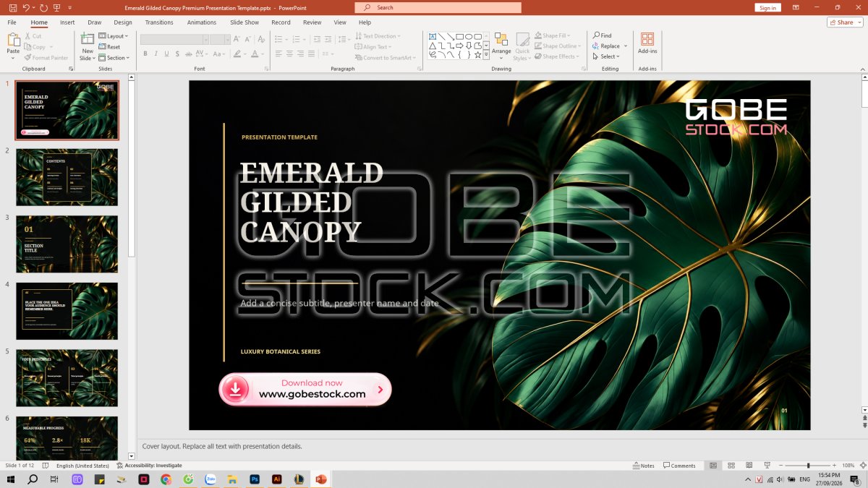Click English (United States) language indicator
Viewport: 868px width, 488px height.
coord(82,466)
